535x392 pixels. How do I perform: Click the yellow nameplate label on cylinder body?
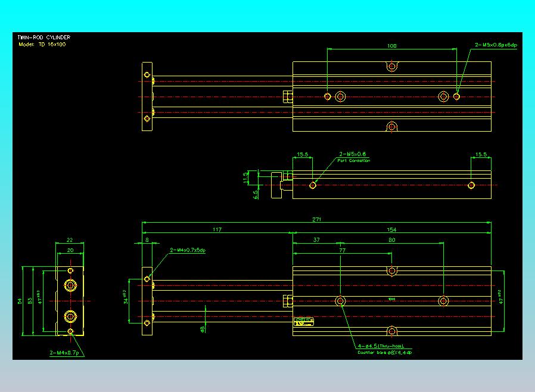pyautogui.click(x=304, y=322)
